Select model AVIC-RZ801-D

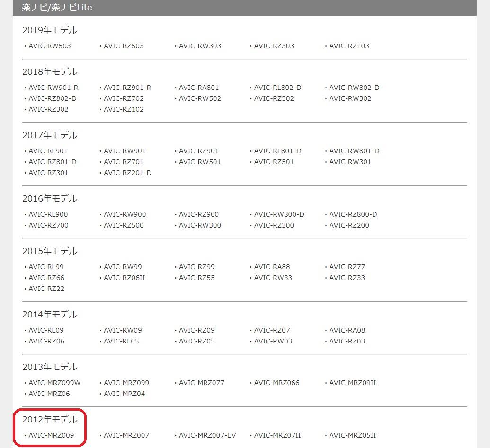click(53, 162)
